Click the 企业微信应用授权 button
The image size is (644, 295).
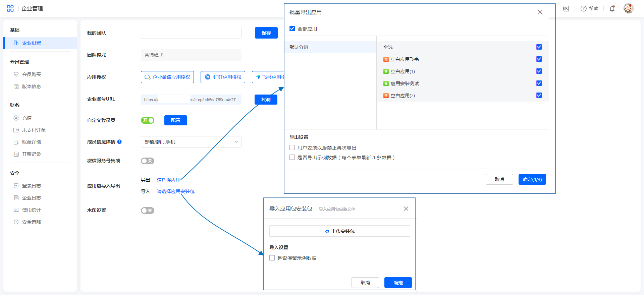(x=167, y=77)
